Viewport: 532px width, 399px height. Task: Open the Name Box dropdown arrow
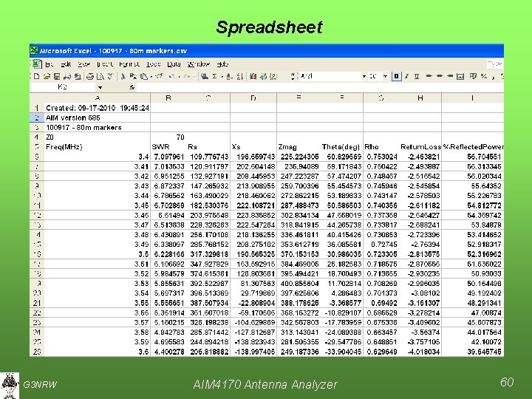pos(100,87)
